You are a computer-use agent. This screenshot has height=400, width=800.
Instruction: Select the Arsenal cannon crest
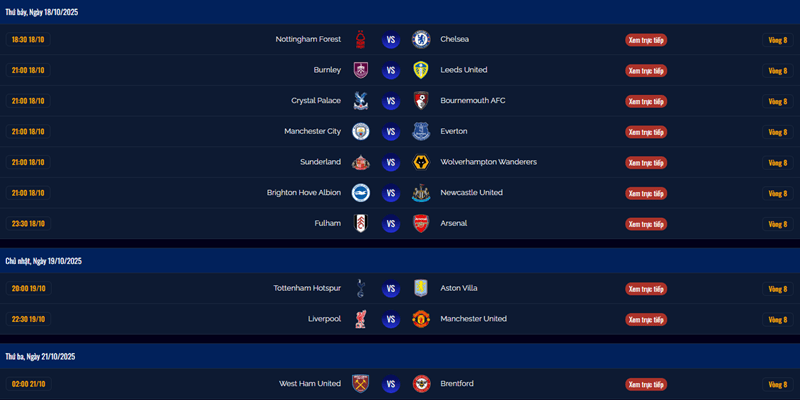[421, 223]
